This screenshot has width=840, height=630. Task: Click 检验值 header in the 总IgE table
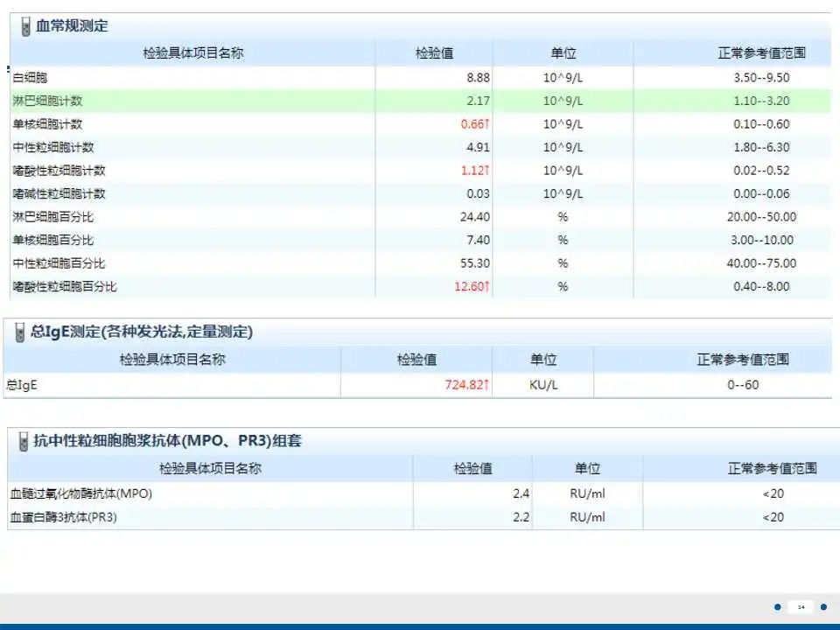[x=416, y=360]
